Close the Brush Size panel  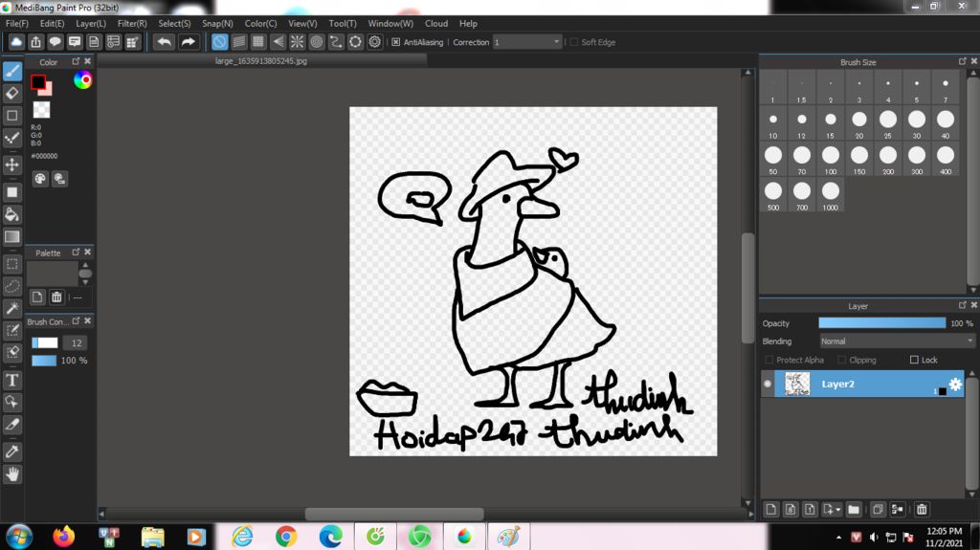(x=973, y=61)
